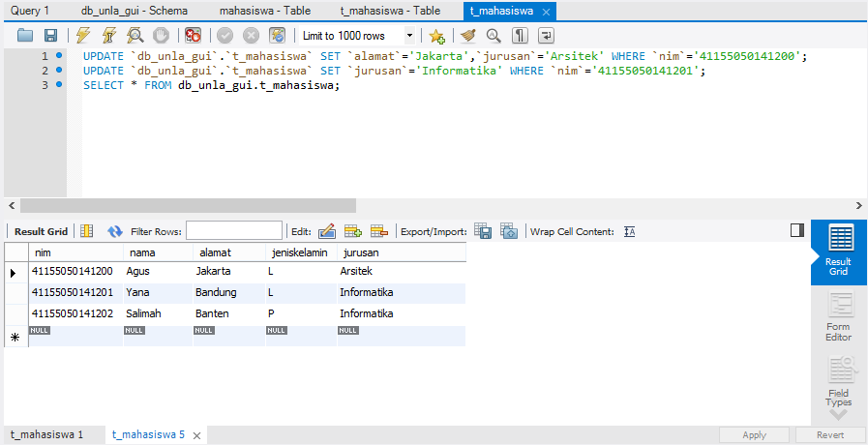Export recordset to file icon
Screen dimensions: 868x445
483,231
